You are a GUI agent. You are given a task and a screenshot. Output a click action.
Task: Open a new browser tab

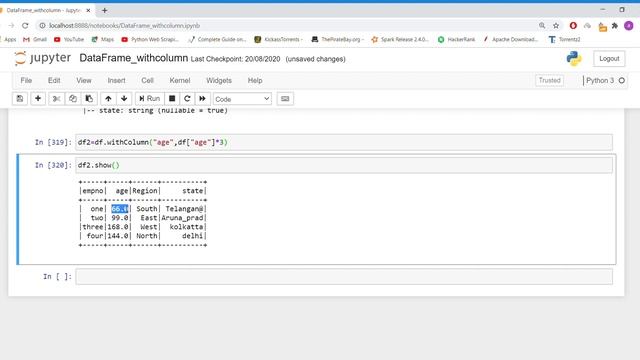104,11
